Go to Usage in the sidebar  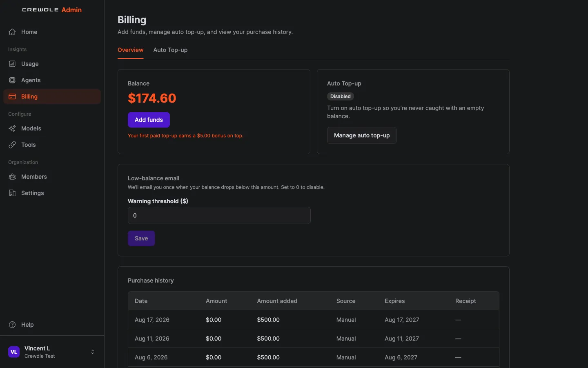[52, 64]
